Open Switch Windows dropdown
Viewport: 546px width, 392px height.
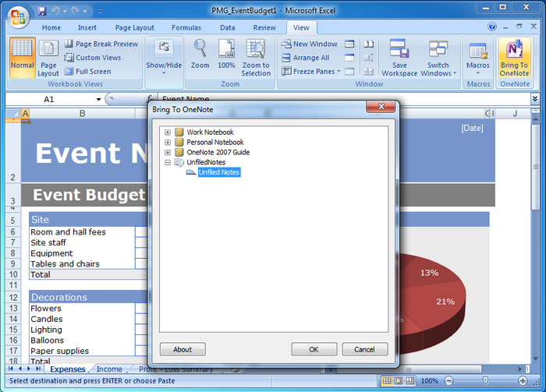pyautogui.click(x=438, y=57)
